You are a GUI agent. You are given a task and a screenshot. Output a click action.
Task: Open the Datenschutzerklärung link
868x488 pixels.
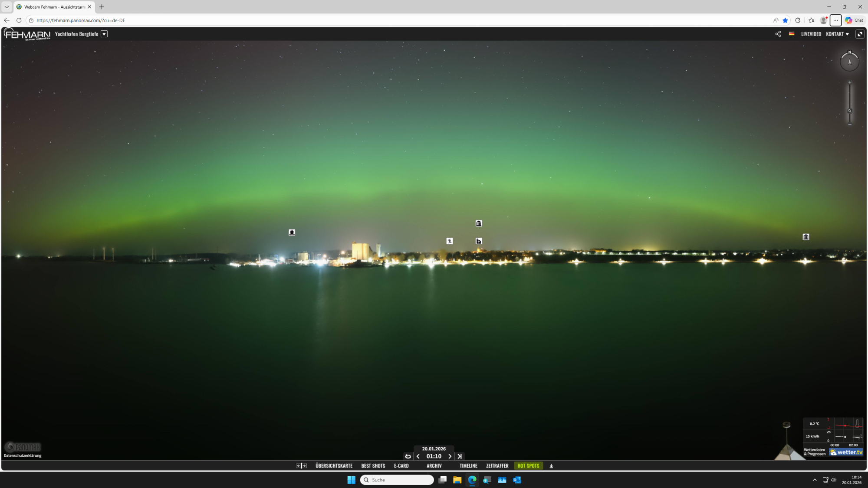[23, 455]
